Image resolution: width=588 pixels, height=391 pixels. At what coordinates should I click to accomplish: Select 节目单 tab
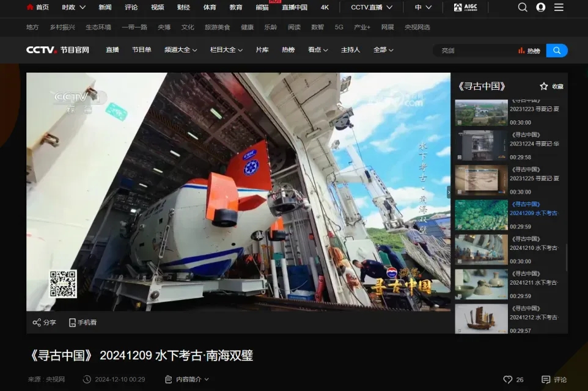141,50
